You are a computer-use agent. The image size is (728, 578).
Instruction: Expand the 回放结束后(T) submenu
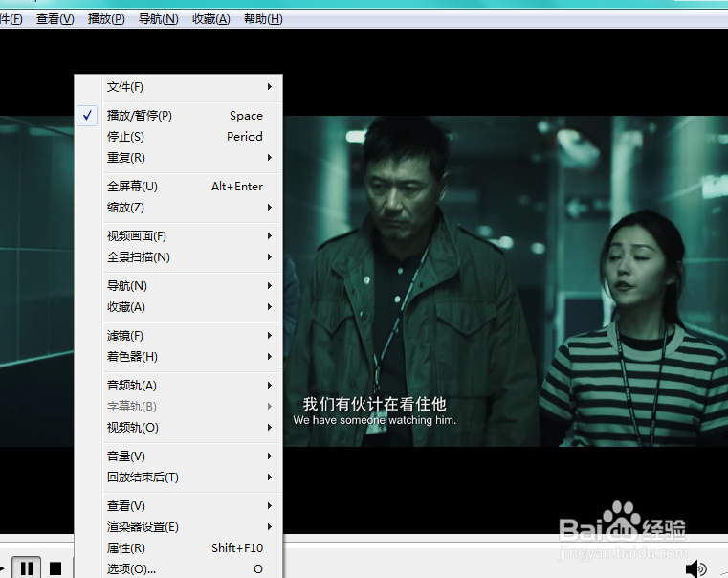pos(178,478)
